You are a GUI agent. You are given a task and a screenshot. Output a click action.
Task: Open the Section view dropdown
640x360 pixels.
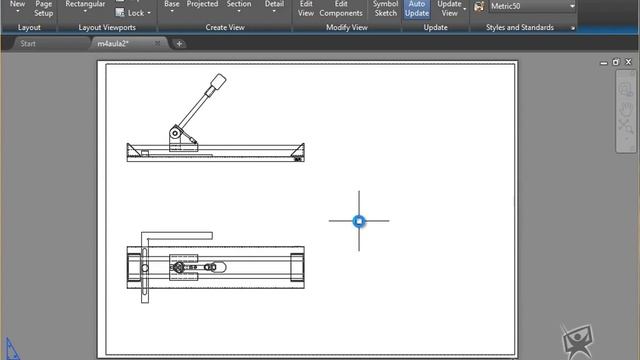[239, 7]
